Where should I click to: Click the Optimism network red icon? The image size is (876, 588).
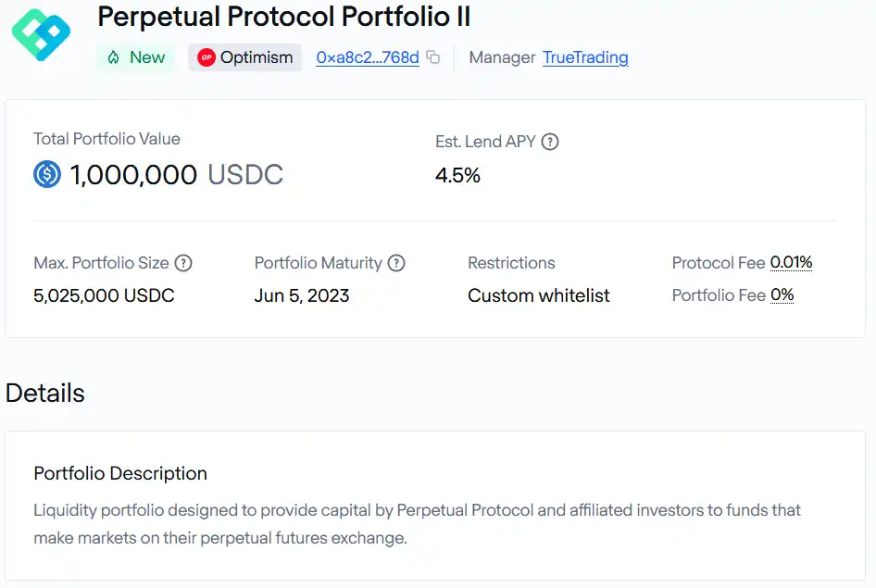(206, 57)
